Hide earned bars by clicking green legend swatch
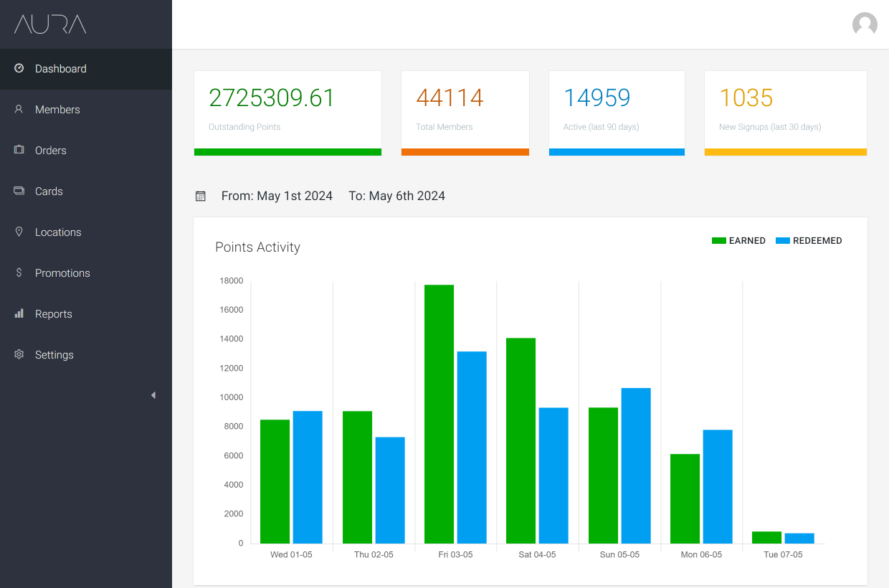The height and width of the screenshot is (588, 889). [718, 240]
